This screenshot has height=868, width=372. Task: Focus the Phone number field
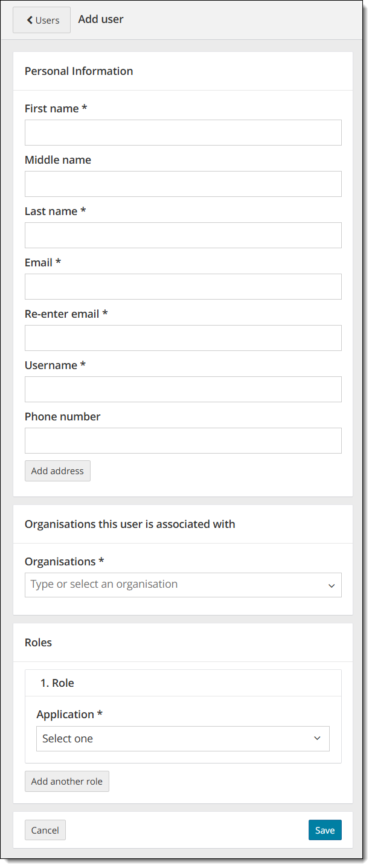click(x=183, y=440)
